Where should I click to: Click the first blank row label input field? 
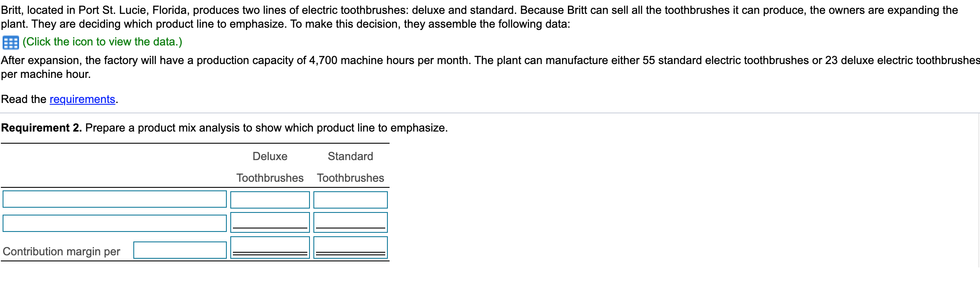click(x=115, y=199)
